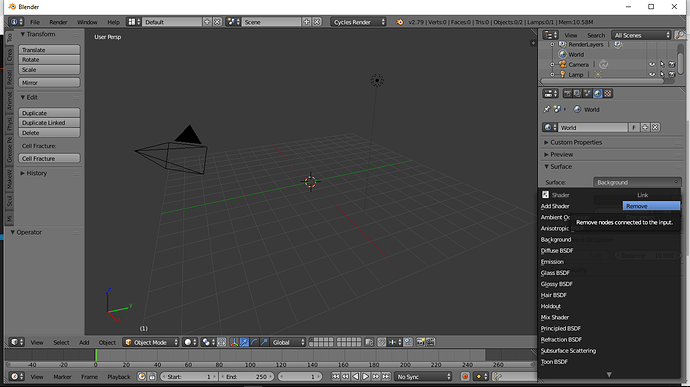Screen dimensions: 690x387
Task: Unlink the World datablock with the X icon
Action: [655, 128]
